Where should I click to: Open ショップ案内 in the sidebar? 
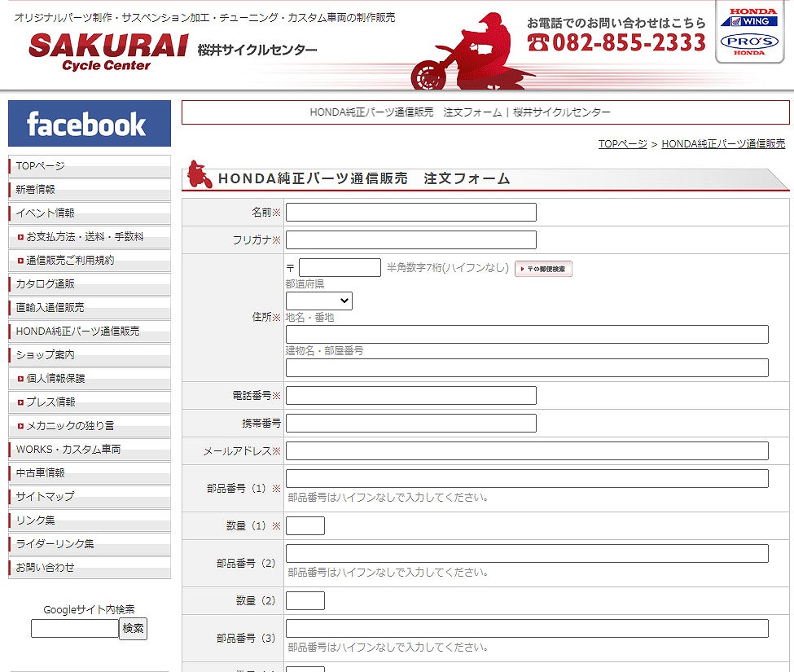(90, 355)
